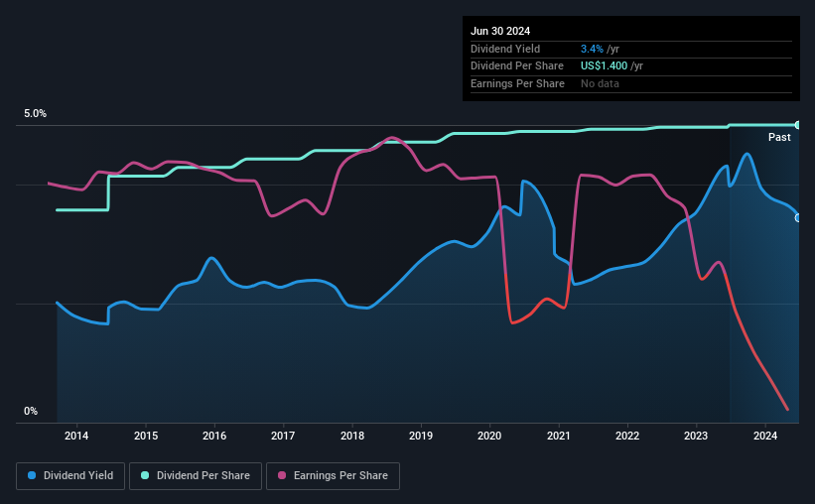Click the 2024 x-axis label

[765, 436]
